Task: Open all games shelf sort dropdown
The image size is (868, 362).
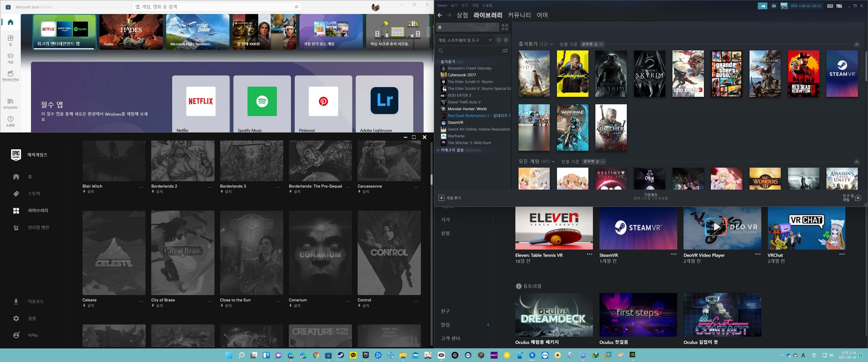Action: pyautogui.click(x=593, y=162)
